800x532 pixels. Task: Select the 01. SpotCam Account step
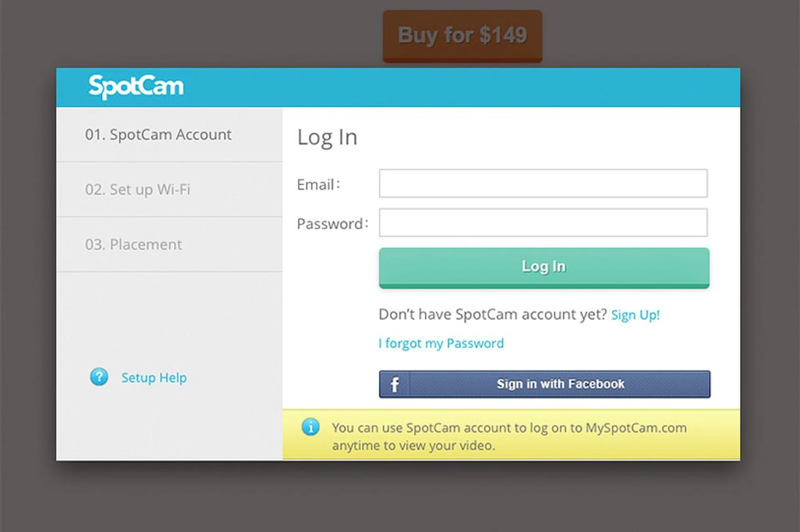coord(158,135)
